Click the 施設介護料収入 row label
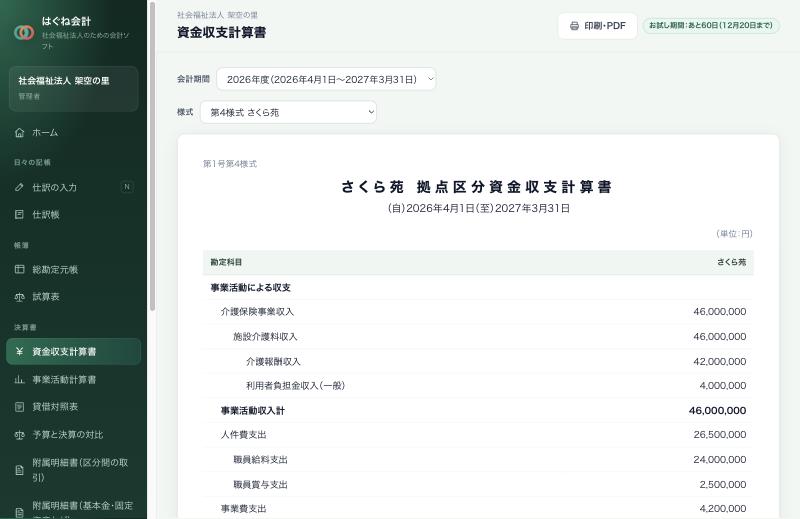Screen dimensions: 800x519 [x=265, y=337]
